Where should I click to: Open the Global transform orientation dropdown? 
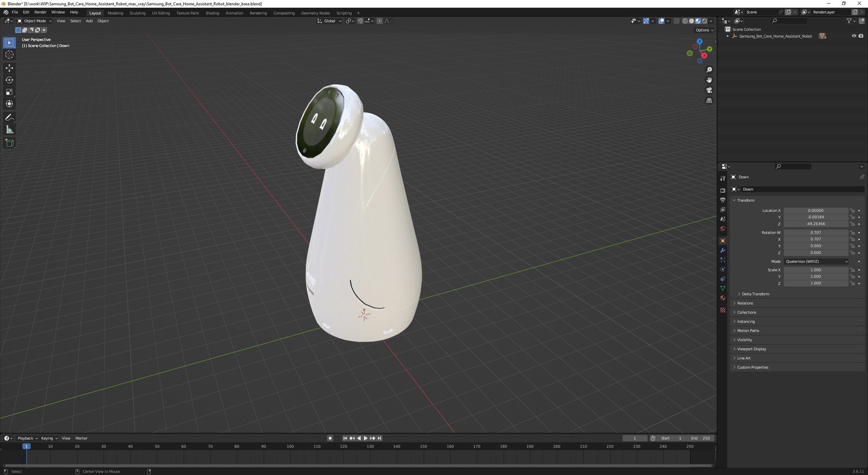(329, 21)
